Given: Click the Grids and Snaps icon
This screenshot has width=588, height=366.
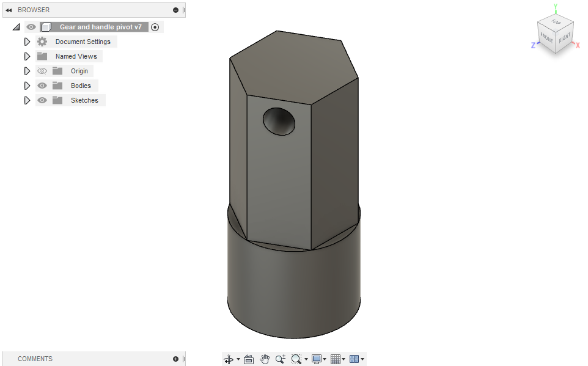Looking at the screenshot, I should point(335,359).
